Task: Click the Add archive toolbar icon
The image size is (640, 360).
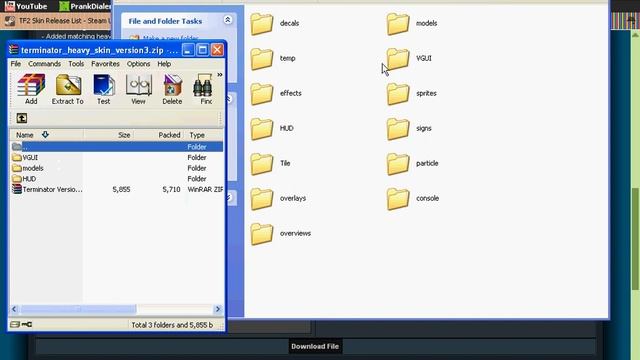Action: point(31,89)
